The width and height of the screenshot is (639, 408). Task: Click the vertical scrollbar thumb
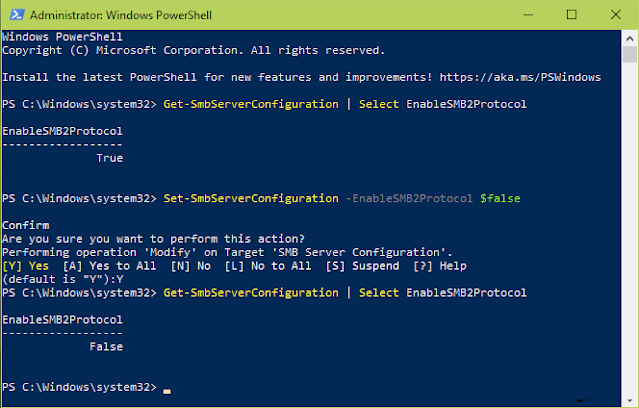point(630,54)
